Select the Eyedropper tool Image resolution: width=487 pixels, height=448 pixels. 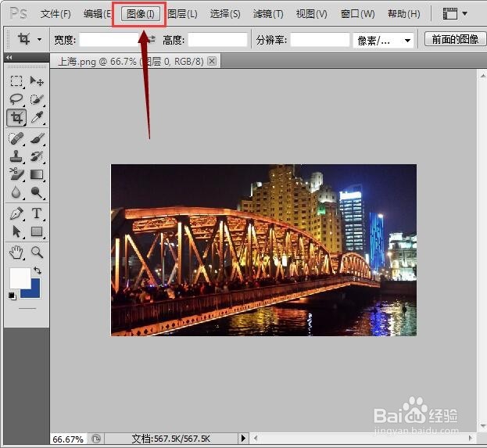pos(37,118)
